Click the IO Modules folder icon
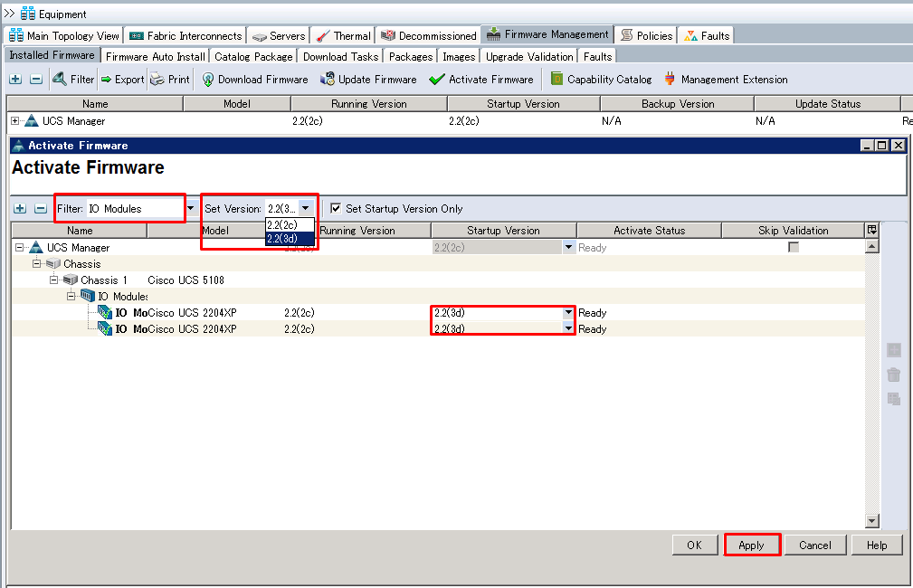913x588 pixels. [88, 297]
